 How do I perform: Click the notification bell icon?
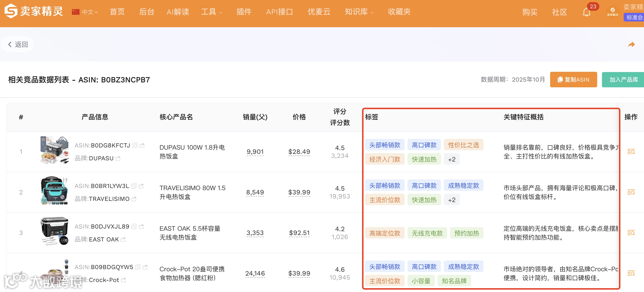(x=586, y=12)
